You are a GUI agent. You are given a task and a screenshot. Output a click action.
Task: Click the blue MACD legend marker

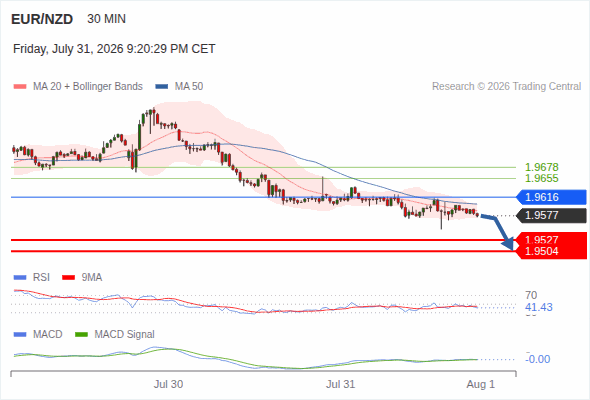coord(20,335)
